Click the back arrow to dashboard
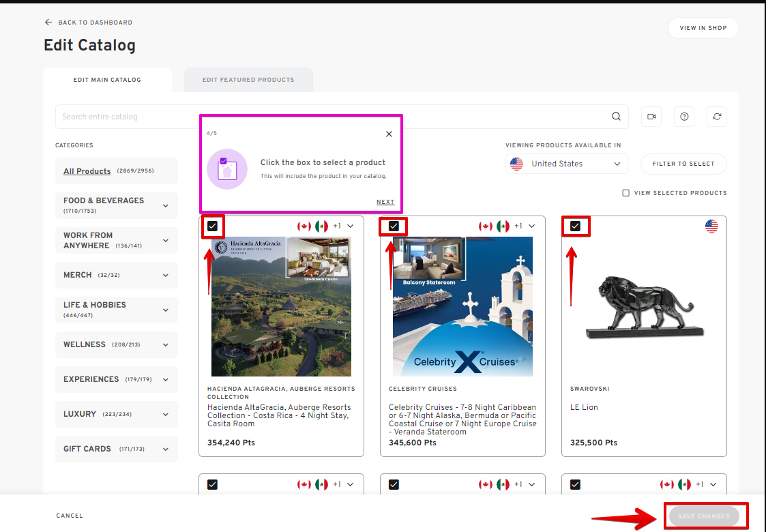The width and height of the screenshot is (766, 532). coord(48,23)
